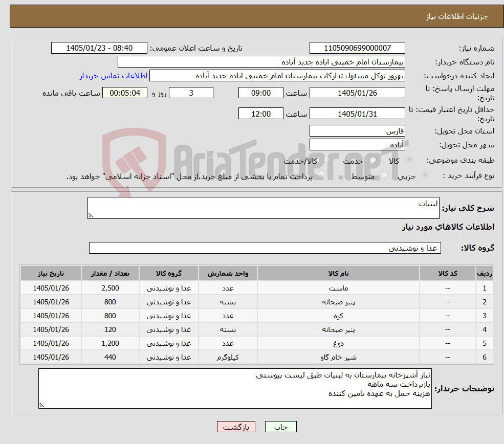The width and height of the screenshot is (504, 444).
Task: Click the goods group field غذا و نوشیدنی
Action: pos(265,248)
